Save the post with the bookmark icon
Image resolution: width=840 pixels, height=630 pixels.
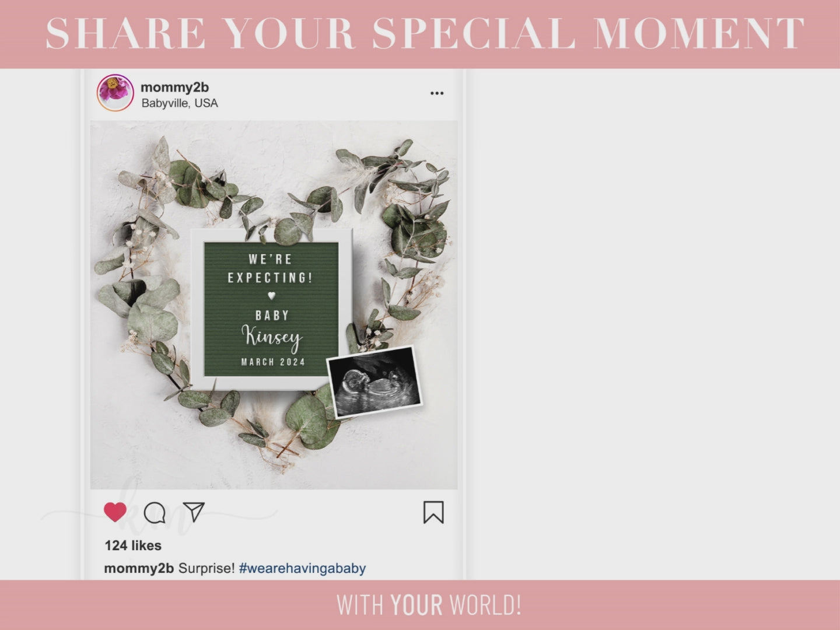pyautogui.click(x=433, y=512)
